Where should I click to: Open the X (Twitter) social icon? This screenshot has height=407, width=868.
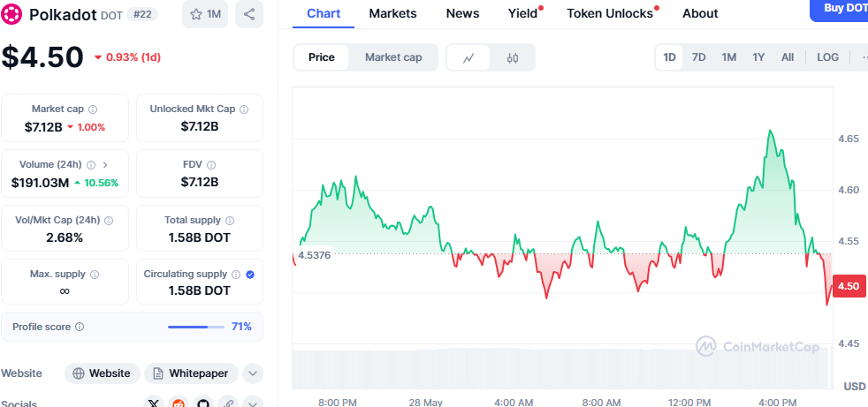pyautogui.click(x=153, y=403)
